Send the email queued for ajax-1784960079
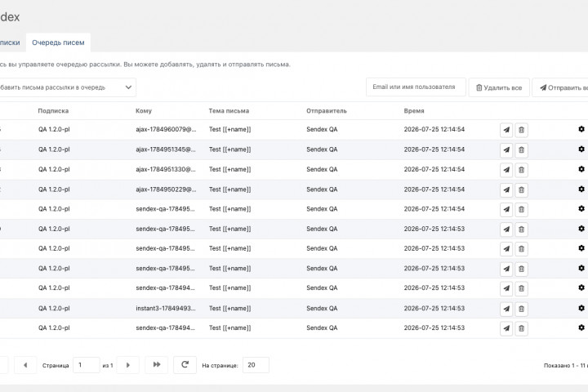Viewport: 588px width, 392px height. [506, 130]
